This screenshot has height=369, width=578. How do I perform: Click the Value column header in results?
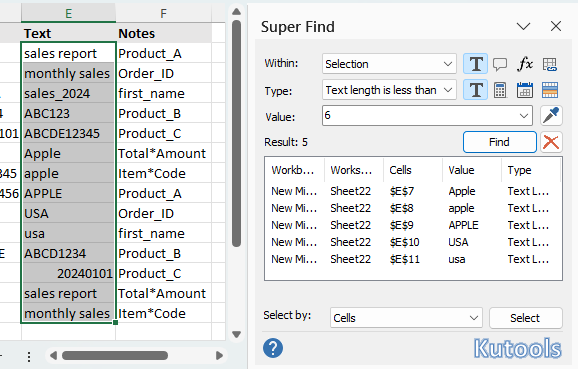471,170
